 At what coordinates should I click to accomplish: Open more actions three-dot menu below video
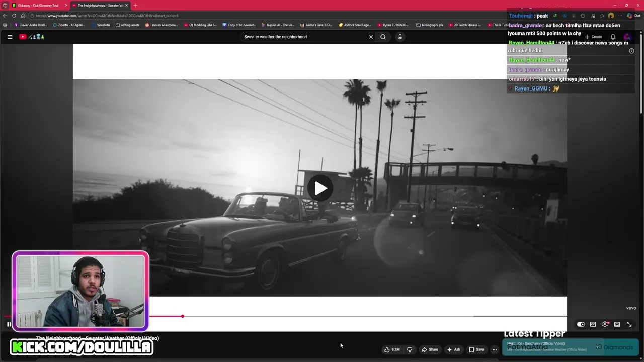[495, 349]
